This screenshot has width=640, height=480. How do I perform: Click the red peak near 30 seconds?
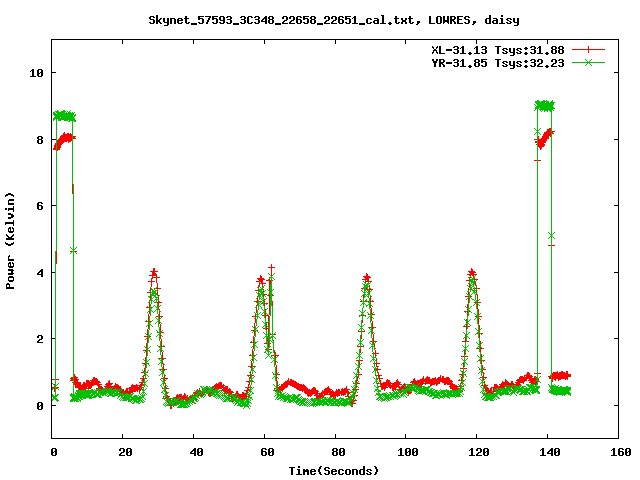pos(154,273)
